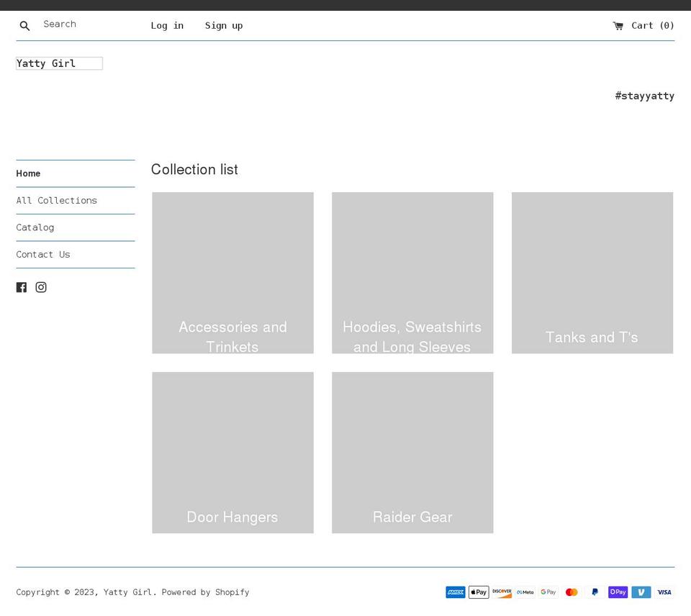Click the search magnifier icon
Image resolution: width=691 pixels, height=616 pixels.
tap(24, 26)
